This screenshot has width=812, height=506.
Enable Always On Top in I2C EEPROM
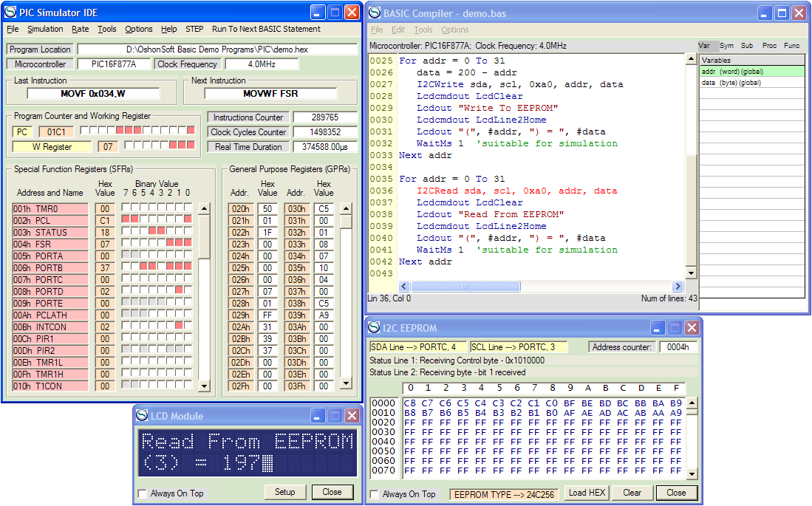(x=375, y=495)
